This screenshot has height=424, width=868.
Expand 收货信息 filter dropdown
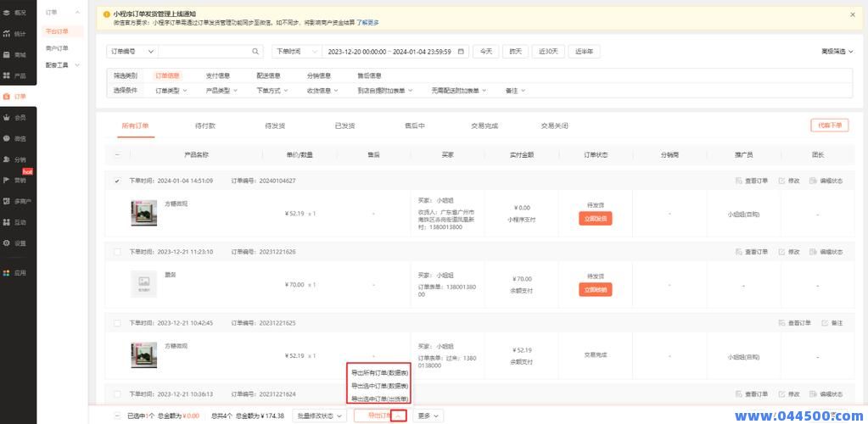[322, 91]
